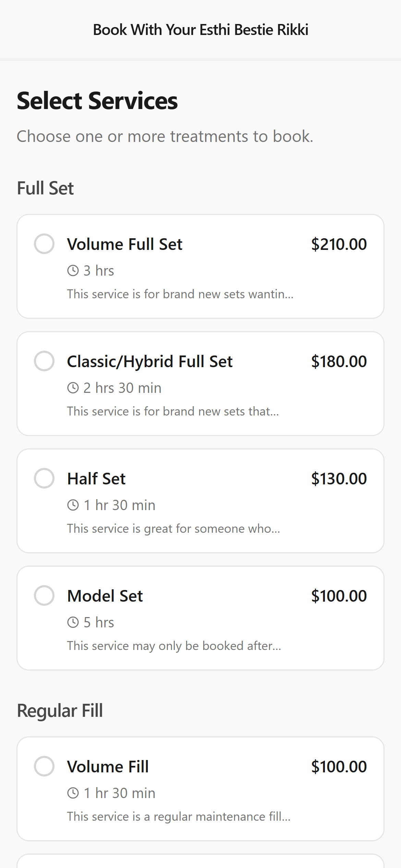This screenshot has width=401, height=868.
Task: Click the Model Set service title
Action: tap(105, 596)
